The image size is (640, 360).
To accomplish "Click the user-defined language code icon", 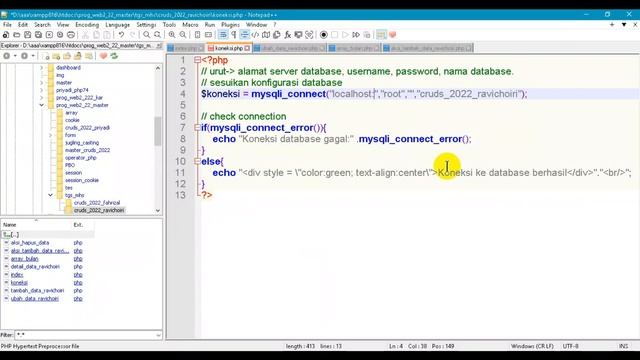I will (255, 35).
